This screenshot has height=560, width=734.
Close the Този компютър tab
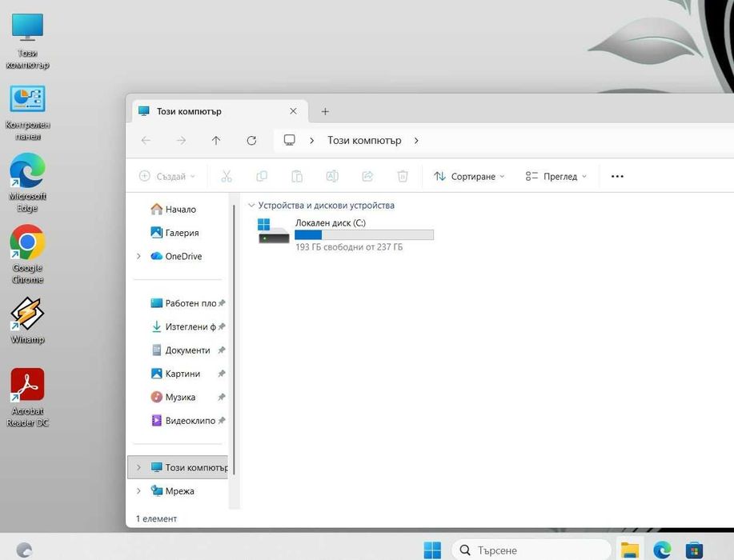point(293,111)
